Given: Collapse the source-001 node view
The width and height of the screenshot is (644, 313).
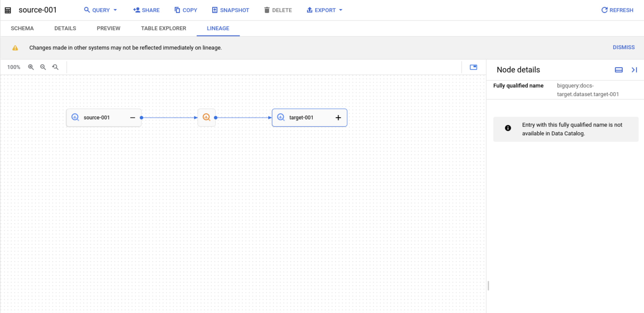Looking at the screenshot, I should point(133,117).
